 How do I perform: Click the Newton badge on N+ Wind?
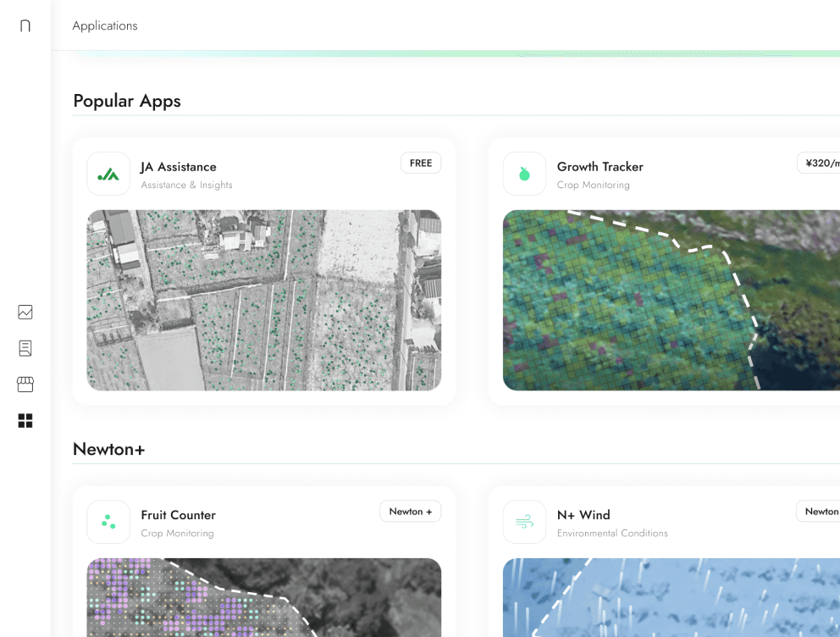click(x=819, y=511)
